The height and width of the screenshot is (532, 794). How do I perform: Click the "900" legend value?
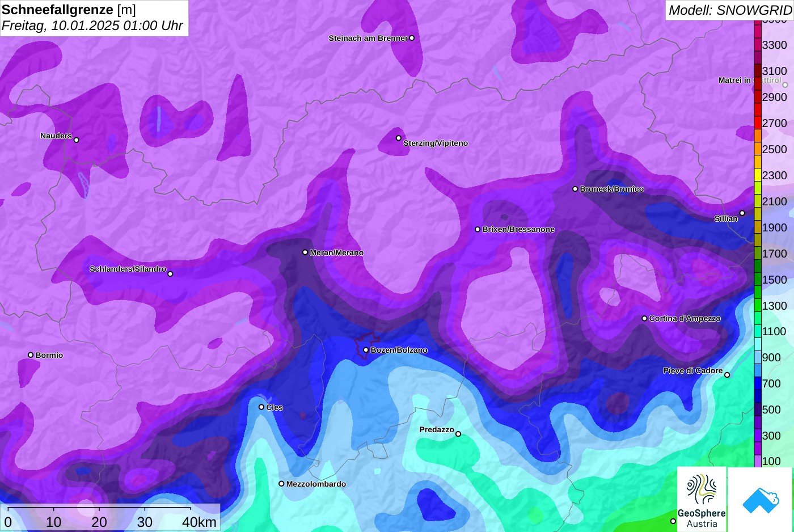tap(772, 357)
